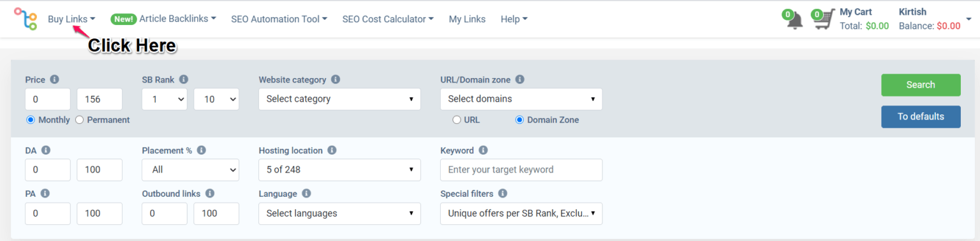This screenshot has width=980, height=241.
Task: Click the DA minimum input field
Action: point(48,169)
